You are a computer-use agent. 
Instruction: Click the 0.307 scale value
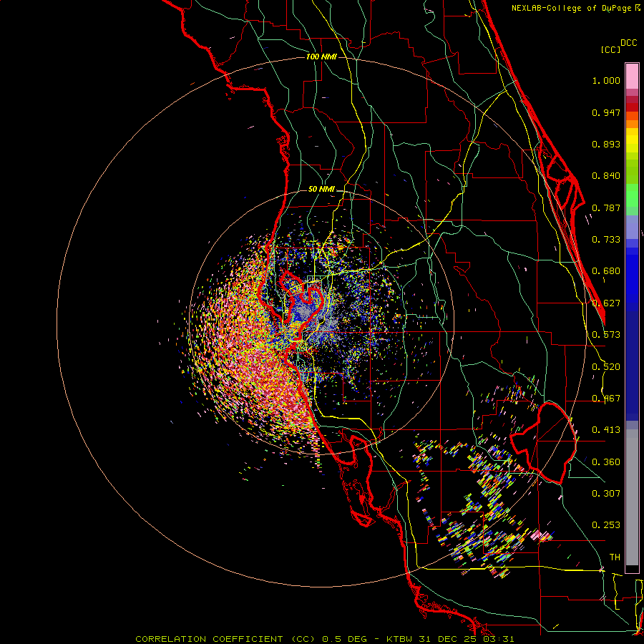606,493
